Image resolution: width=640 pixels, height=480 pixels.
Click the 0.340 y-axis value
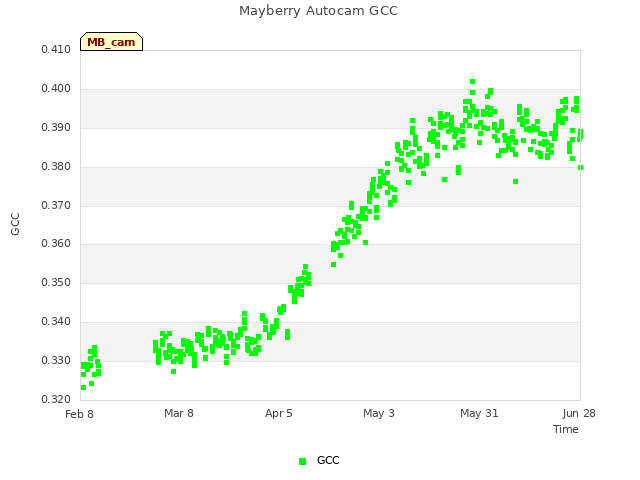coord(56,322)
